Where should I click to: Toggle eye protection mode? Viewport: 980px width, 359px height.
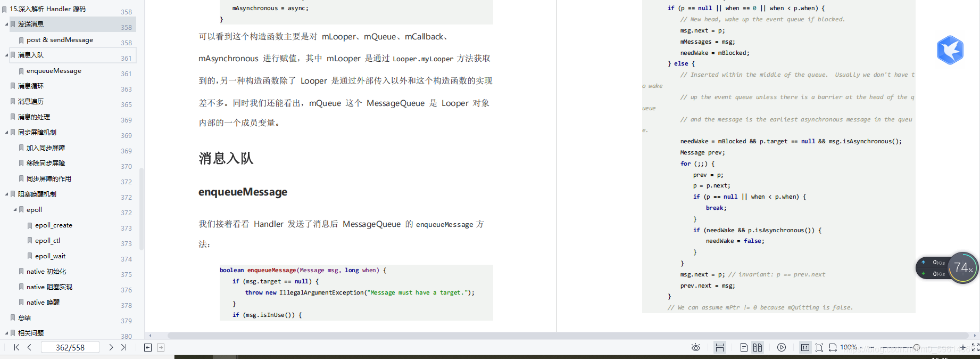click(695, 347)
